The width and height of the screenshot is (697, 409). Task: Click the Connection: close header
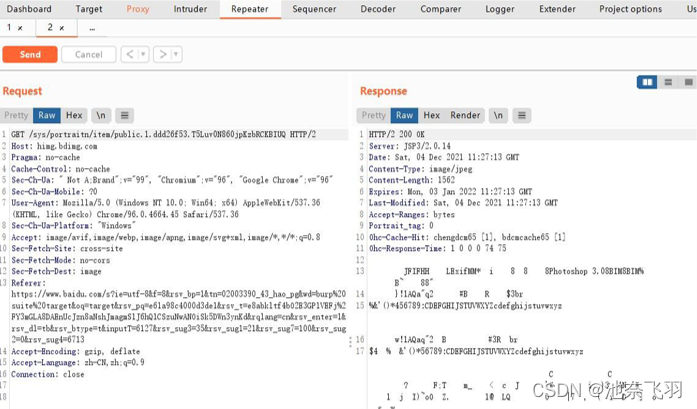pyautogui.click(x=48, y=374)
